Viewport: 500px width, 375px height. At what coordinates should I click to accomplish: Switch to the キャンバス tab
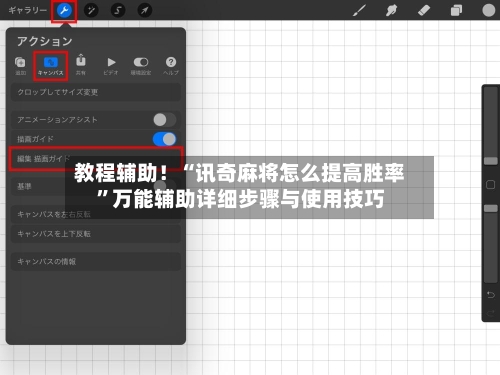pyautogui.click(x=51, y=66)
